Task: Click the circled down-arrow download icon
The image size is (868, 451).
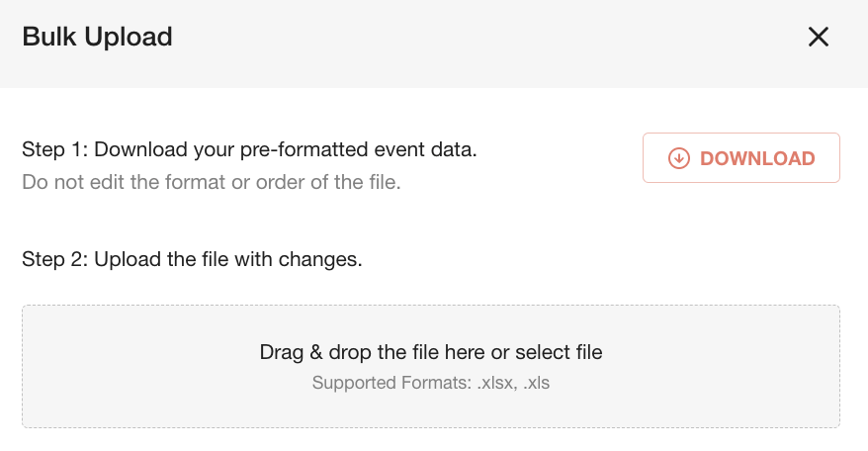Action: click(678, 158)
